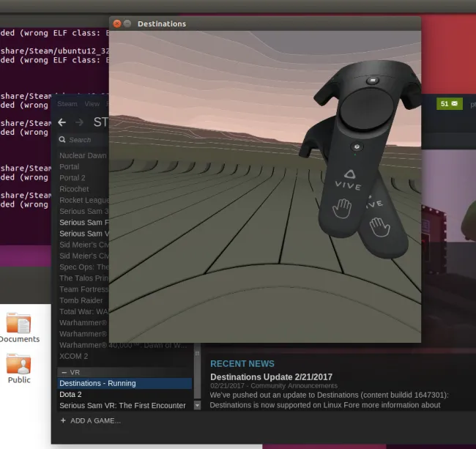Click the Steam forward arrow
476x449 pixels.
(79, 122)
